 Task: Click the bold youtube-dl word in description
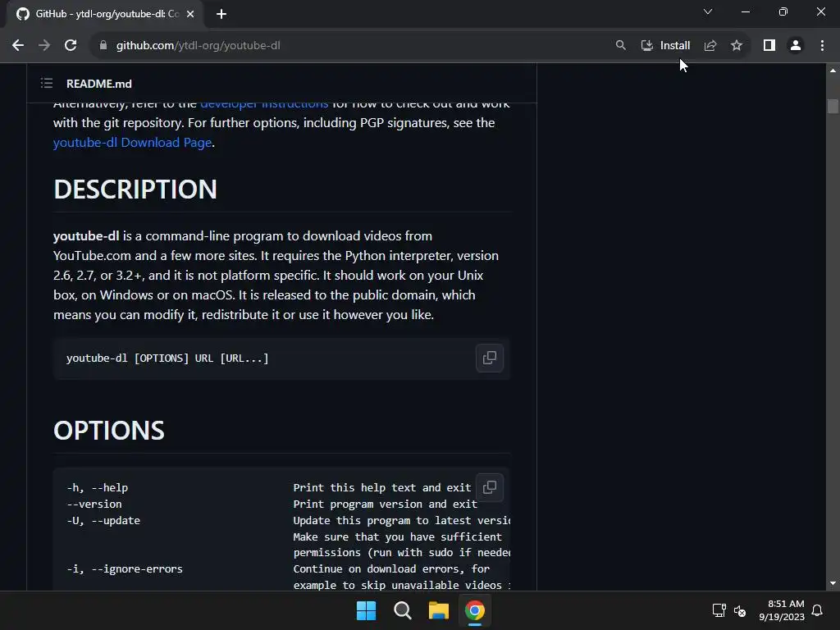[x=86, y=235]
